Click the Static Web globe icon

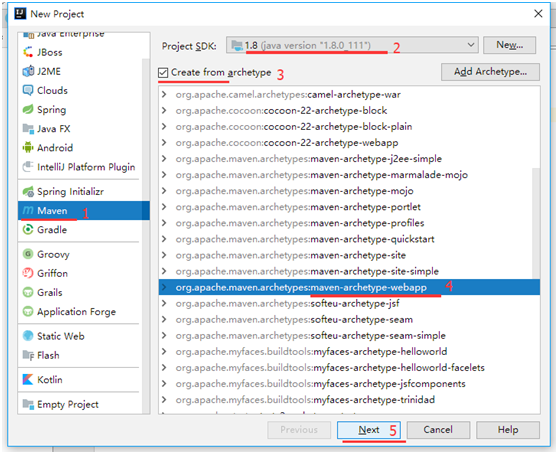pos(28,336)
